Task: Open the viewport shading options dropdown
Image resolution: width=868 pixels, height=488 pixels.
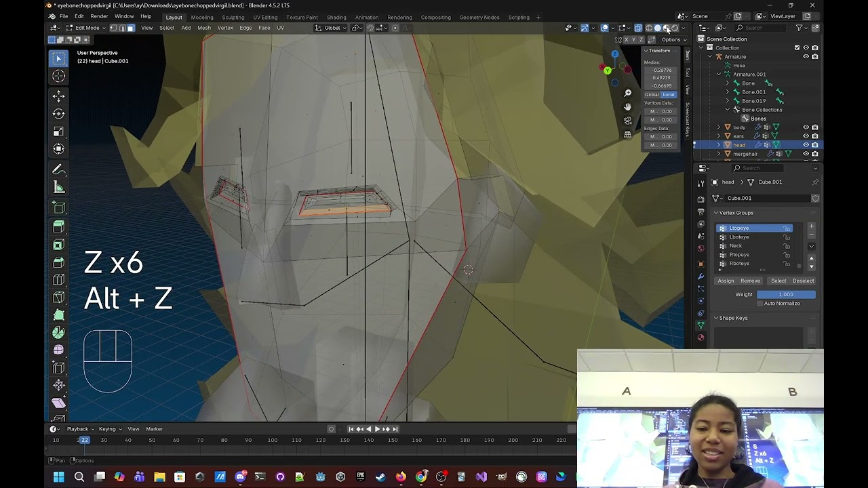Action: 683,28
